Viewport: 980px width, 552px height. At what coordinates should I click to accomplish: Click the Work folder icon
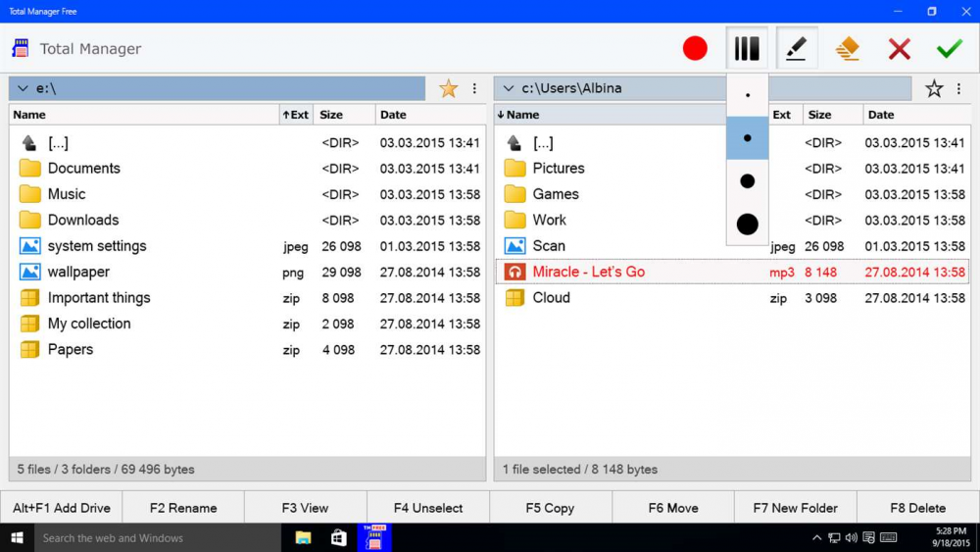point(514,220)
